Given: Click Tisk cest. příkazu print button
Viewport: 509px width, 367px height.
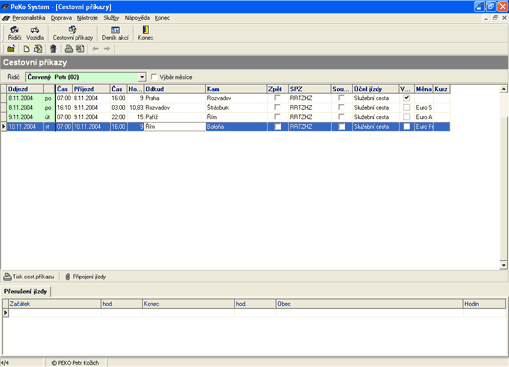Looking at the screenshot, I should [x=29, y=277].
